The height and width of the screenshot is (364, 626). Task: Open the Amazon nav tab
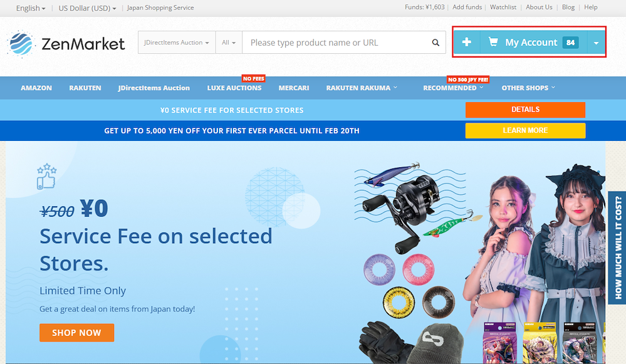[x=36, y=88]
